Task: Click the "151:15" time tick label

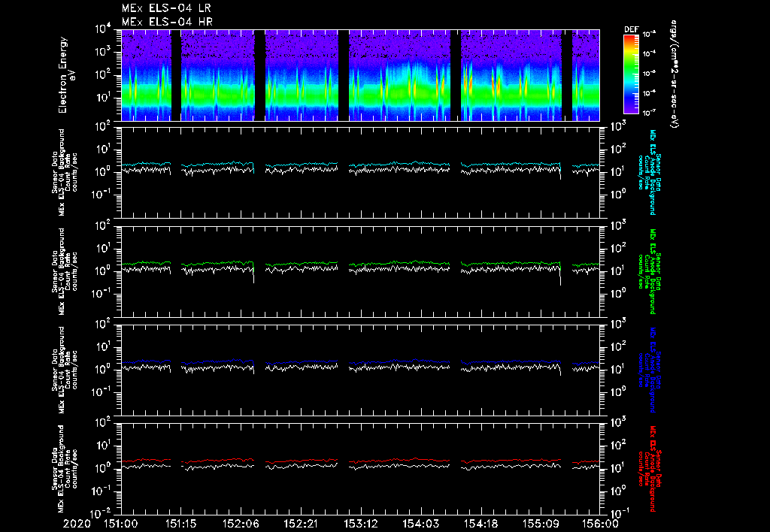Action: tap(180, 524)
